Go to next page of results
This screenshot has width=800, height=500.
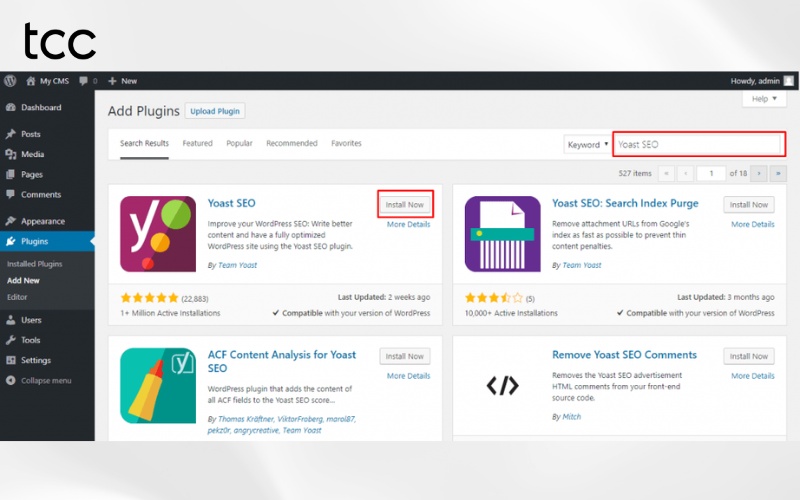[x=759, y=173]
